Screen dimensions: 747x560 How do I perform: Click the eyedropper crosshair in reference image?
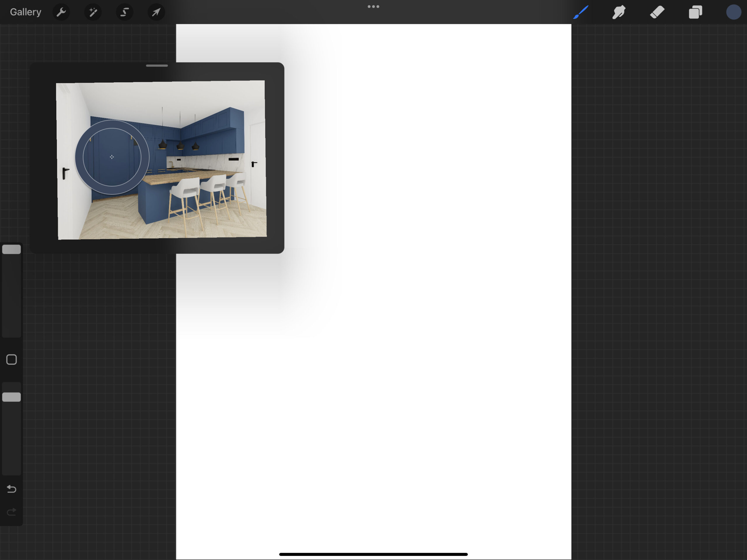coord(112,157)
